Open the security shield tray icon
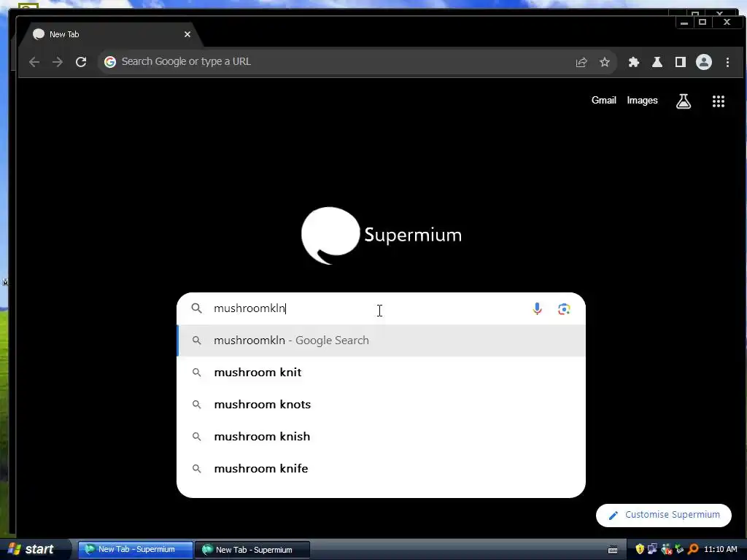This screenshot has height=560, width=747. pyautogui.click(x=639, y=550)
